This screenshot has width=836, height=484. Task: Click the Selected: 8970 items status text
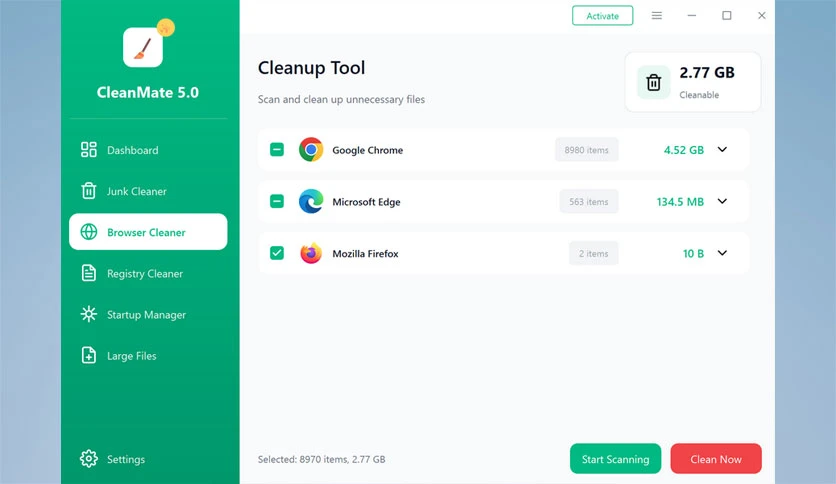click(x=321, y=459)
